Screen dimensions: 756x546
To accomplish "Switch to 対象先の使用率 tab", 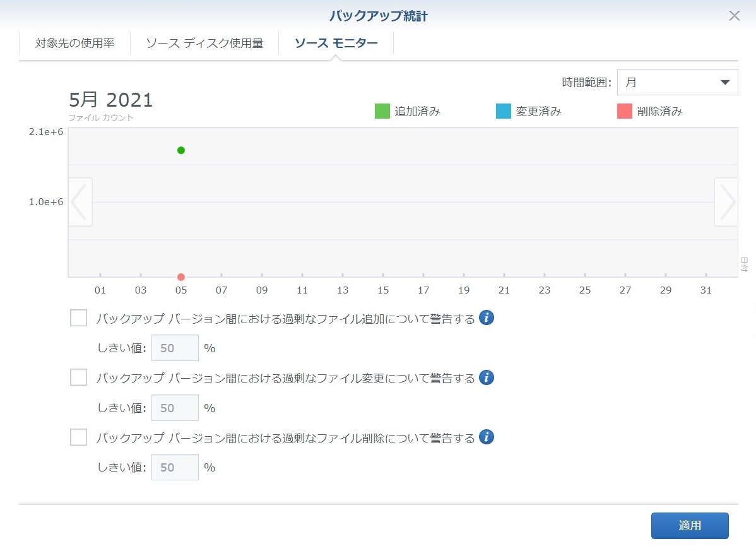I will (x=74, y=44).
